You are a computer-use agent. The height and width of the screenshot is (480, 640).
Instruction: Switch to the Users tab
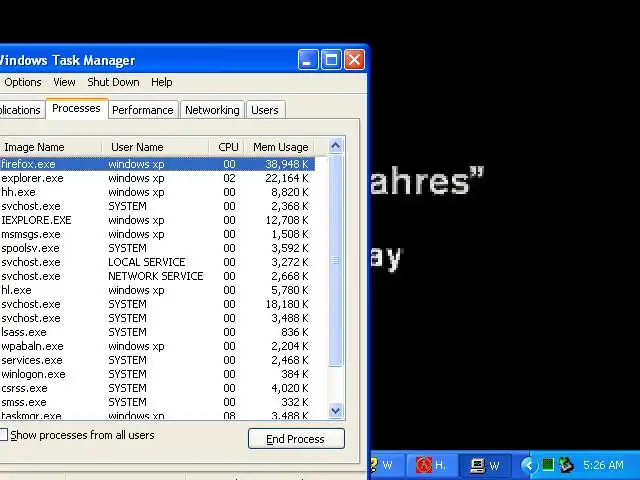point(265,110)
